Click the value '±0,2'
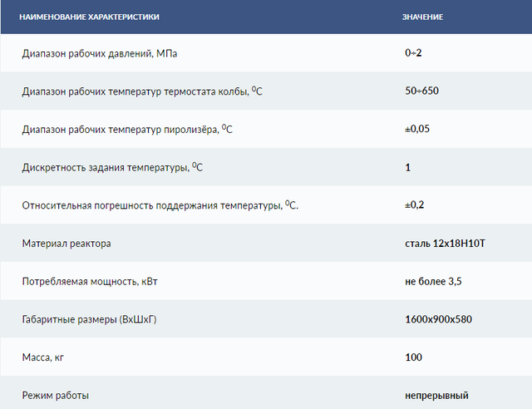Viewport: 532px width, 409px height. click(x=415, y=204)
